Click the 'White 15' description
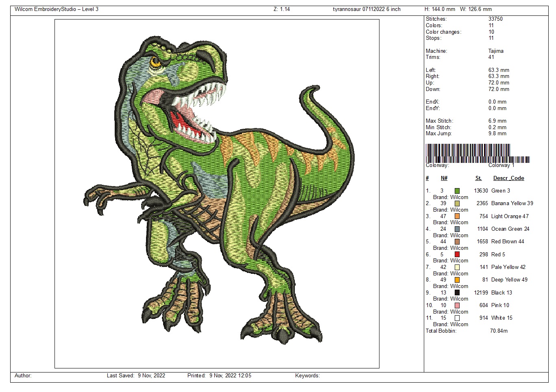The height and width of the screenshot is (392, 556). (x=502, y=318)
